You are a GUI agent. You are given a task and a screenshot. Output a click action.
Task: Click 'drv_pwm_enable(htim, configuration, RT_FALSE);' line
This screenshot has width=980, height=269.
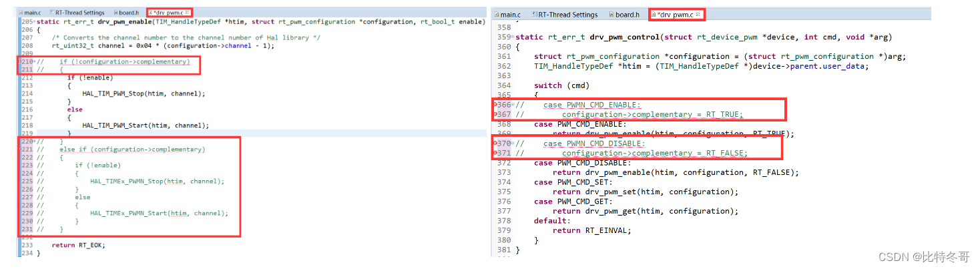click(x=692, y=173)
